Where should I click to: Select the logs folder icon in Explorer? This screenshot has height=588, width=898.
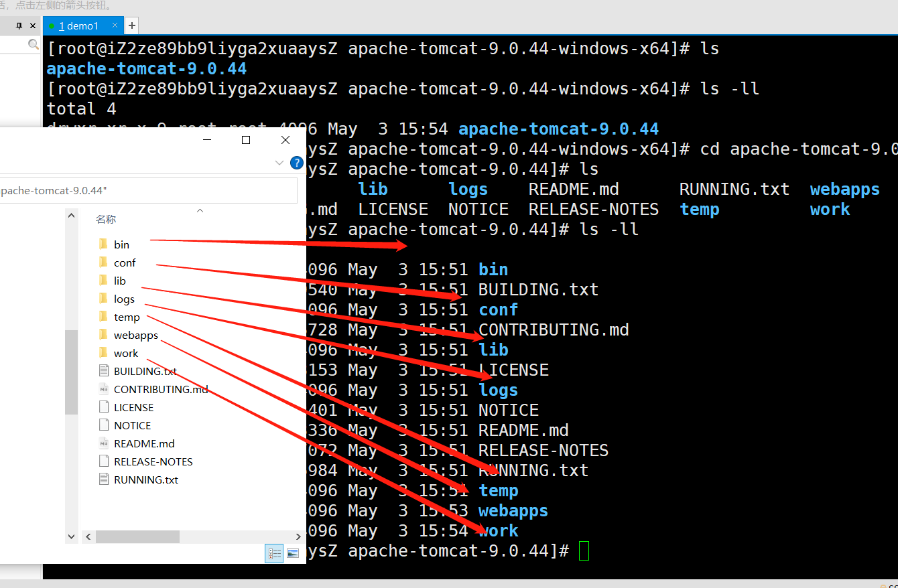click(103, 299)
